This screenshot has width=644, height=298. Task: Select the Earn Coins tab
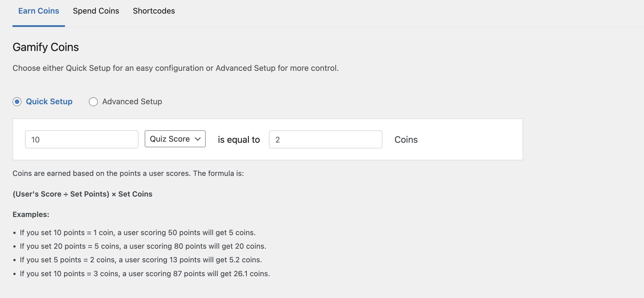pos(39,11)
